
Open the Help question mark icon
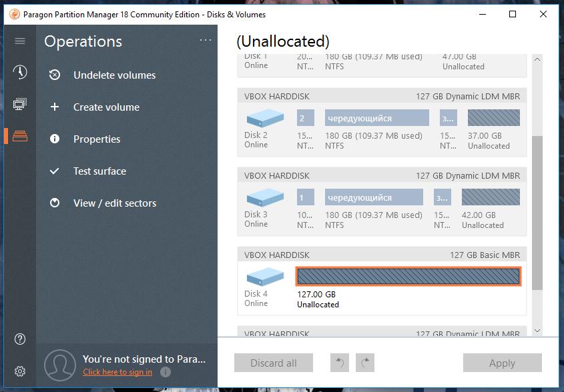pyautogui.click(x=20, y=339)
